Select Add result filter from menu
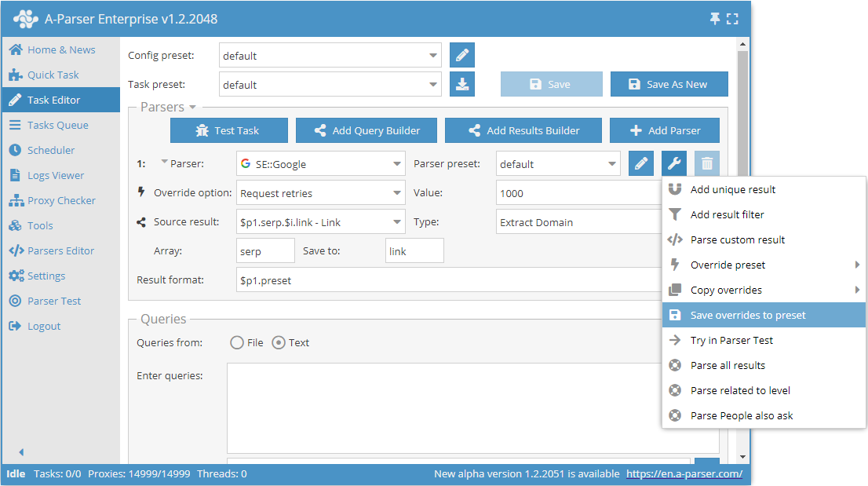Screen dimensions: 868x486 click(x=727, y=214)
